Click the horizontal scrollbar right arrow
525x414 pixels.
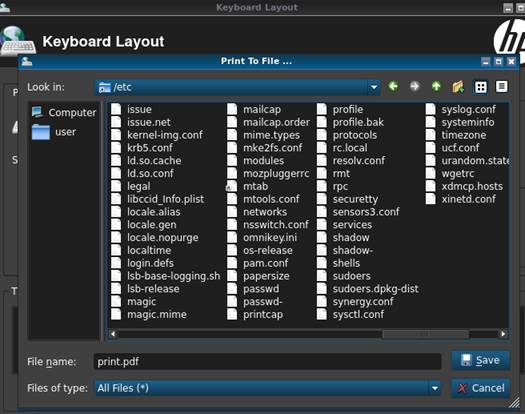503,334
